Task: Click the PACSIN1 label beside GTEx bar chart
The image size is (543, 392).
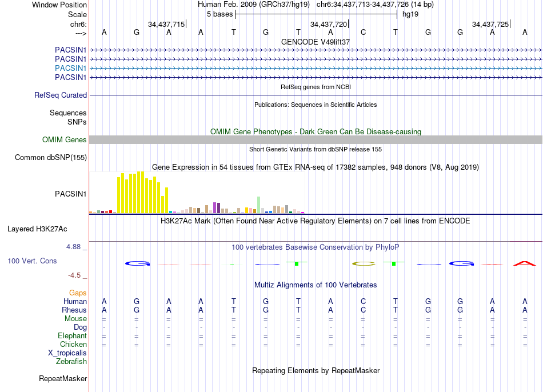Action: tap(70, 194)
